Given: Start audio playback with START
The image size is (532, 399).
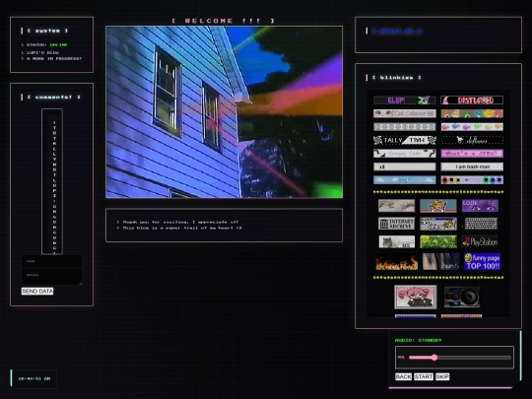Looking at the screenshot, I should pos(424,376).
